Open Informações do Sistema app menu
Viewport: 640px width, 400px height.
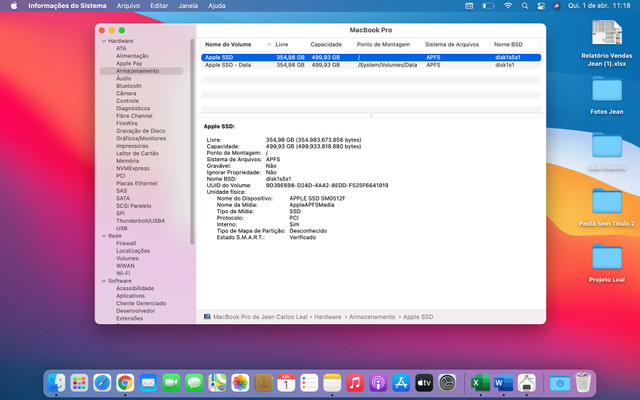(x=67, y=6)
